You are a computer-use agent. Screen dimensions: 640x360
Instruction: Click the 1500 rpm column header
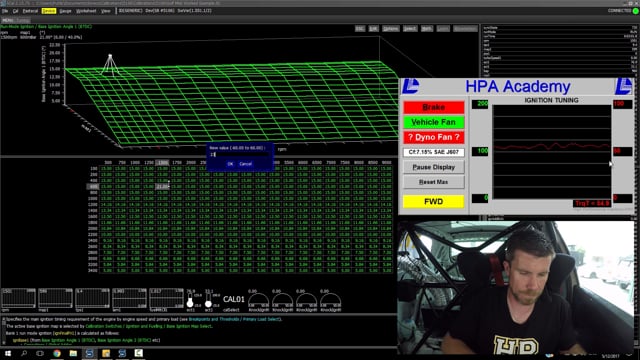[162, 162]
